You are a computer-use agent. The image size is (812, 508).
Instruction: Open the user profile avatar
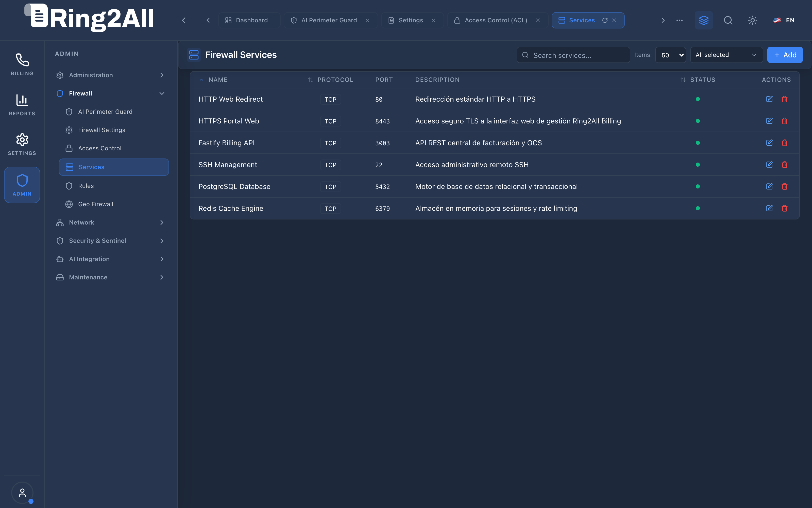coord(22,493)
